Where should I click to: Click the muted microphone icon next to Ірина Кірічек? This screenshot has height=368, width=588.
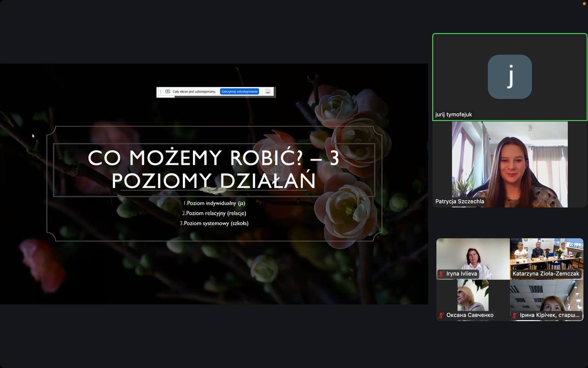pyautogui.click(x=515, y=315)
